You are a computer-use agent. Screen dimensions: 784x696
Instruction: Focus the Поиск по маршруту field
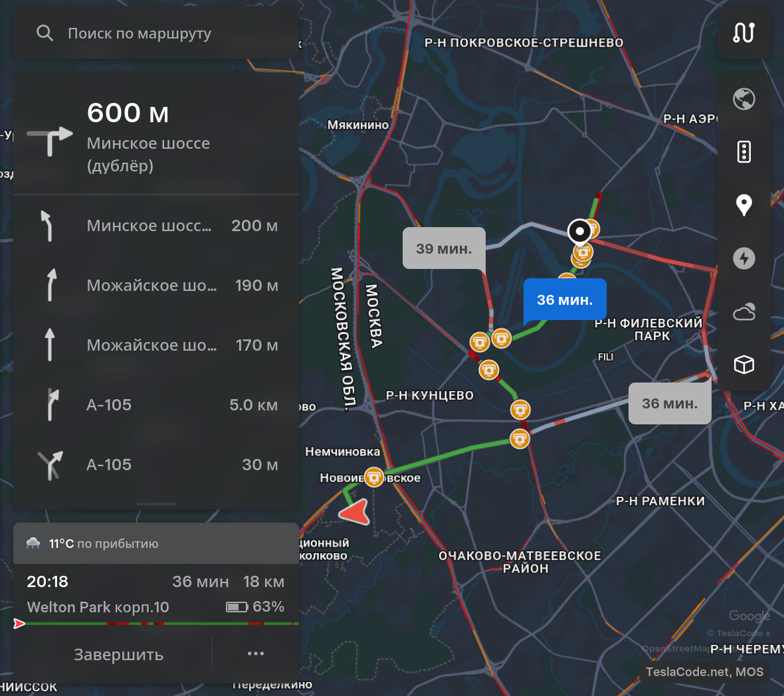click(156, 33)
